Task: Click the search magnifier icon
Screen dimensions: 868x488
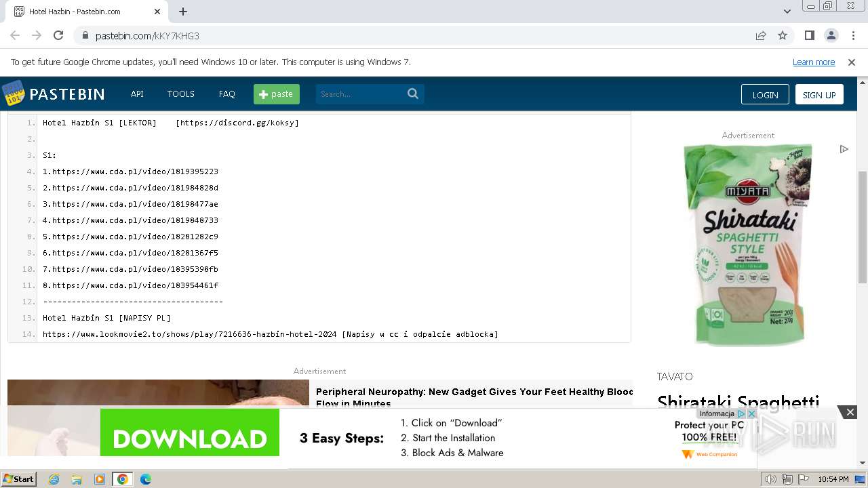Action: 413,94
